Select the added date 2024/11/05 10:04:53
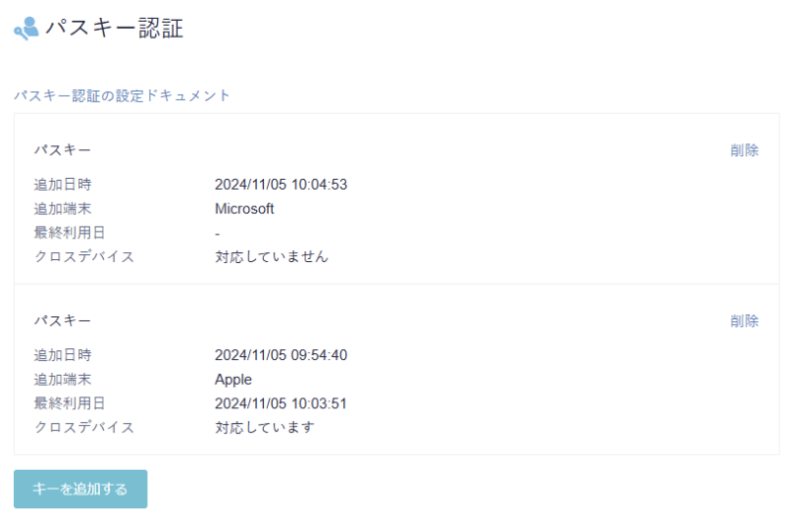This screenshot has height=532, width=803. 281,185
